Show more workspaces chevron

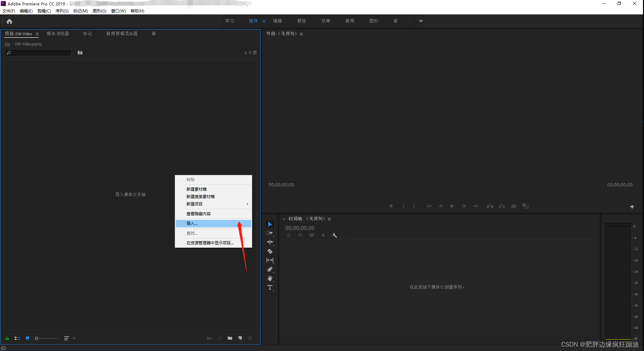coord(421,21)
